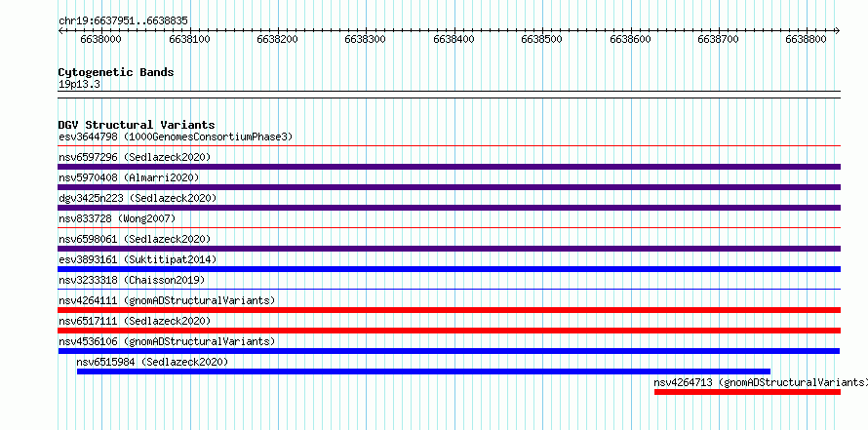
Task: Select the DGV Structural Variants track title
Action: point(137,125)
